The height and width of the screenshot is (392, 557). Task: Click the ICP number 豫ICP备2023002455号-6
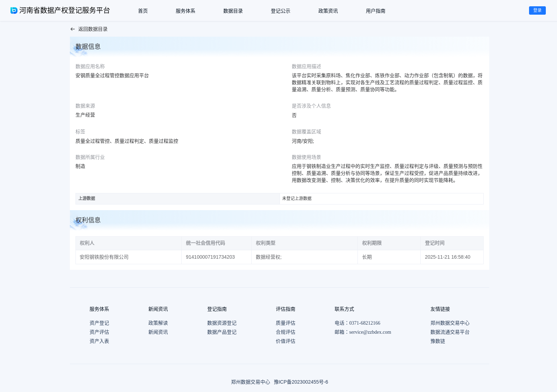tap(301, 382)
